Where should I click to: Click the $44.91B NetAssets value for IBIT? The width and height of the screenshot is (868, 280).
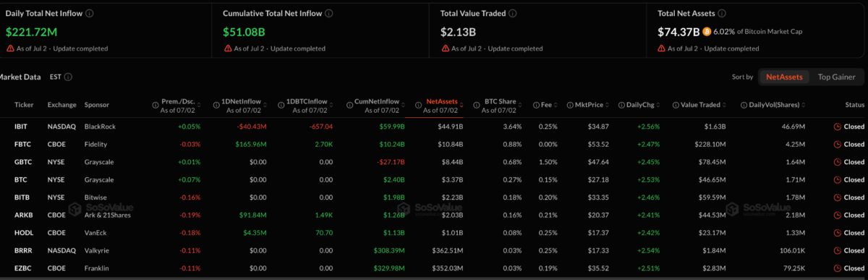click(450, 126)
